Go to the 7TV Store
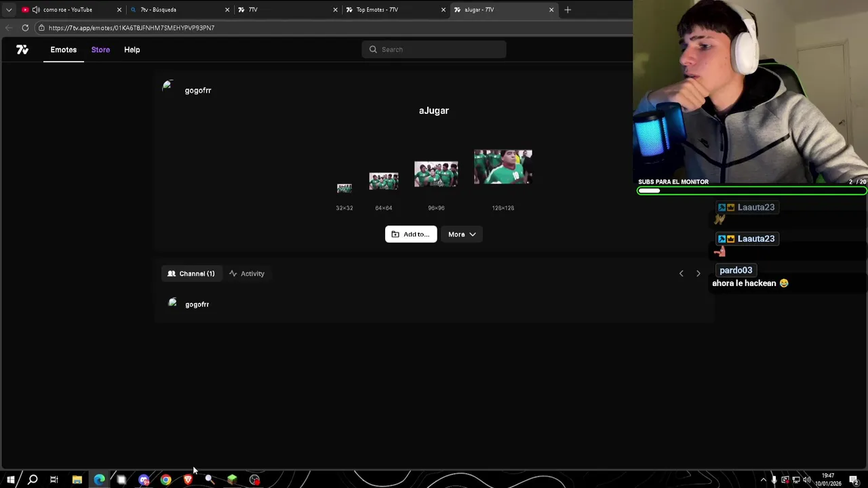 [x=100, y=49]
